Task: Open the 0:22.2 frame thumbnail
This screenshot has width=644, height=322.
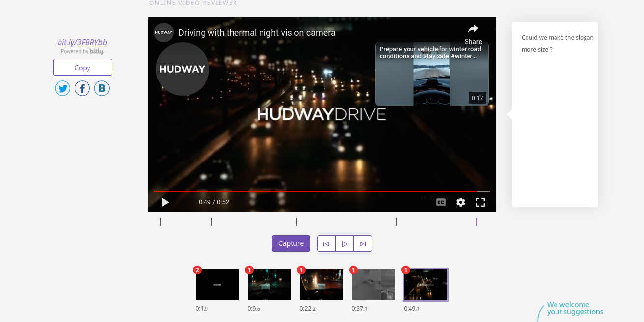Action: (x=322, y=285)
